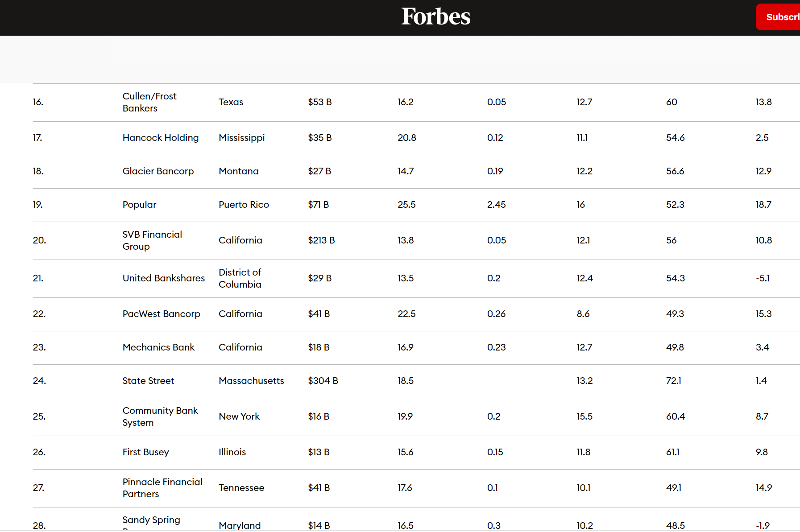The image size is (800, 532).
Task: Select SVB's $213 B total assets
Action: point(321,240)
